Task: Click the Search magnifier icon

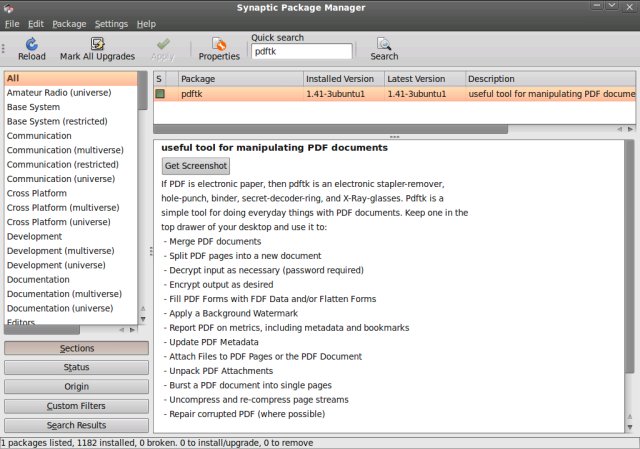Action: (384, 44)
